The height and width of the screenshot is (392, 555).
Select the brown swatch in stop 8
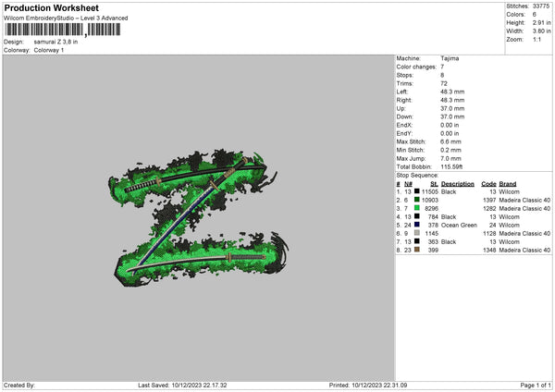click(417, 250)
